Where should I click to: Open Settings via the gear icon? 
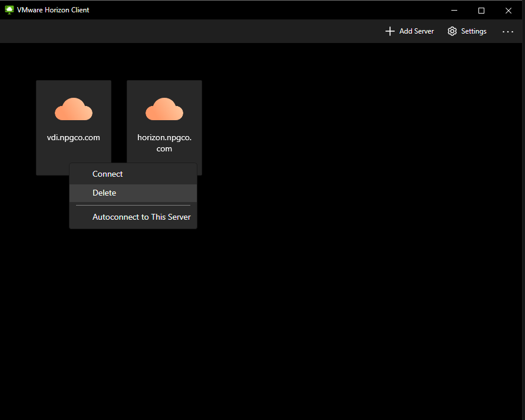[x=452, y=31]
